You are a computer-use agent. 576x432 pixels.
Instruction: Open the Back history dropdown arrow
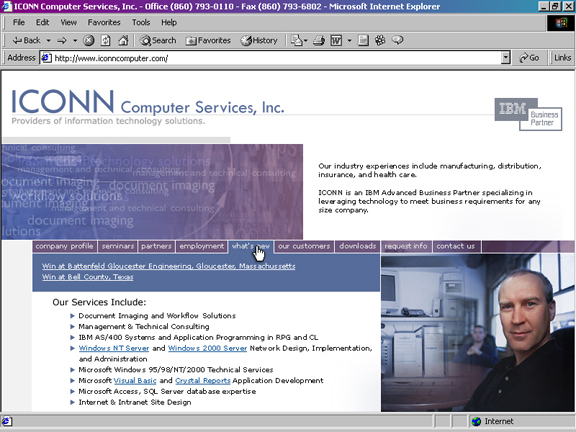point(48,40)
